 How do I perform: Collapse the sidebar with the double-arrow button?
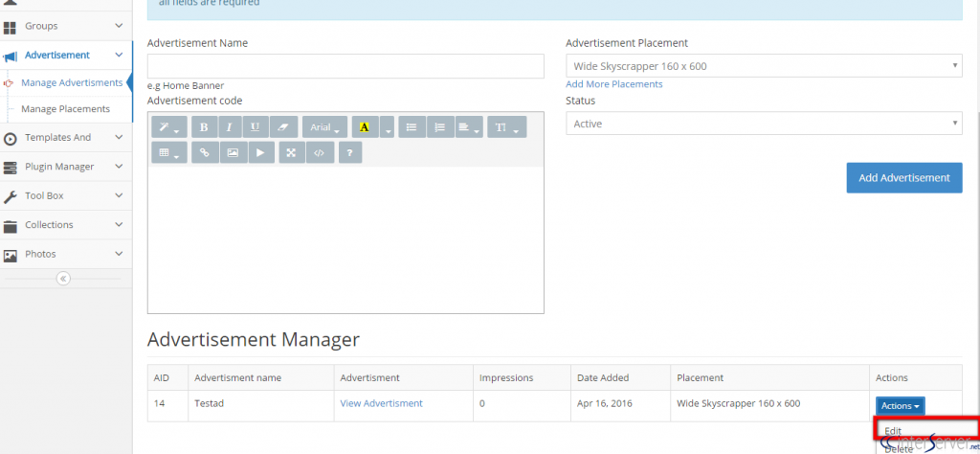[63, 279]
